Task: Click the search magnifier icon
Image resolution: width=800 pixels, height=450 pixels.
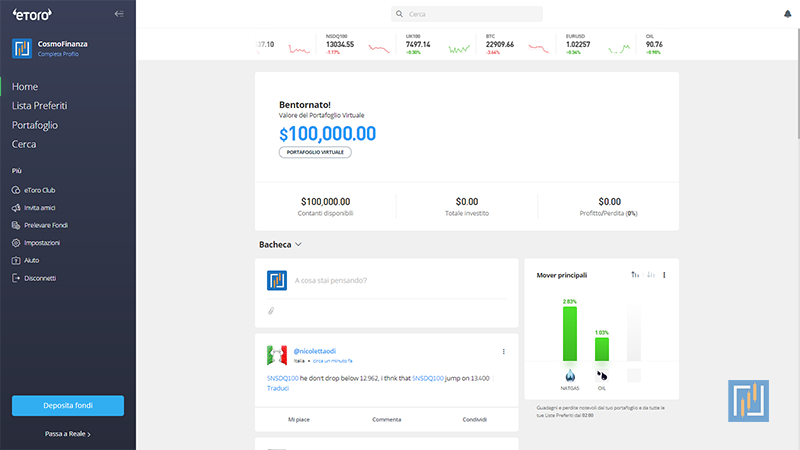Action: [399, 14]
